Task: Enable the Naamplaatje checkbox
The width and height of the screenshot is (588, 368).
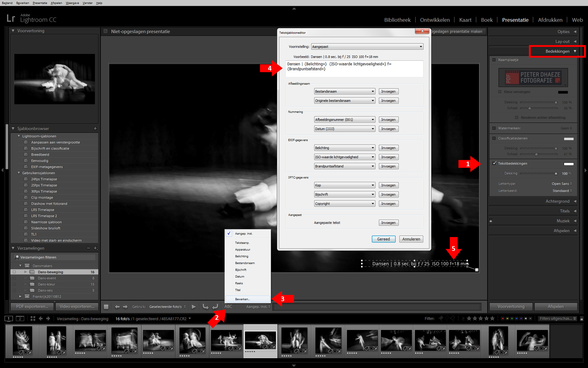Action: (x=494, y=60)
